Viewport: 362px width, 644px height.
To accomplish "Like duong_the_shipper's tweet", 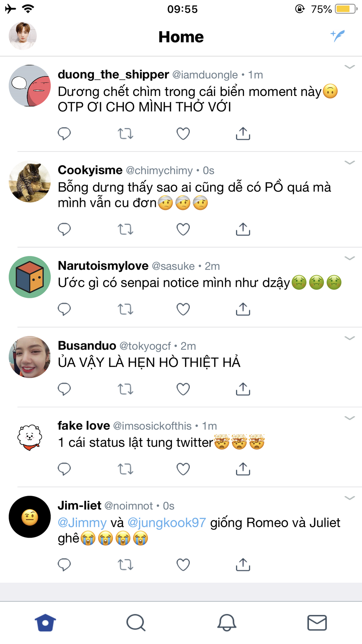I will pyautogui.click(x=183, y=133).
